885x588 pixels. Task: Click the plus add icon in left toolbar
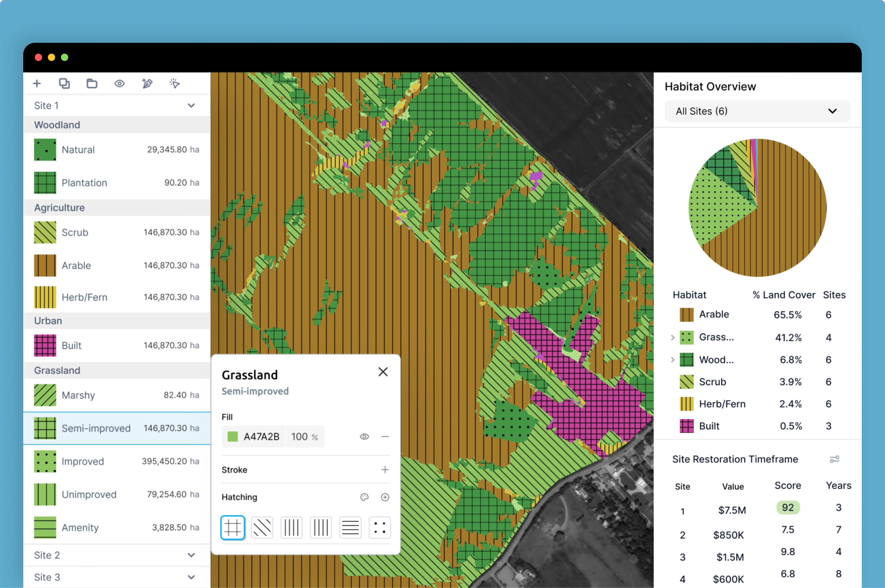pos(37,83)
